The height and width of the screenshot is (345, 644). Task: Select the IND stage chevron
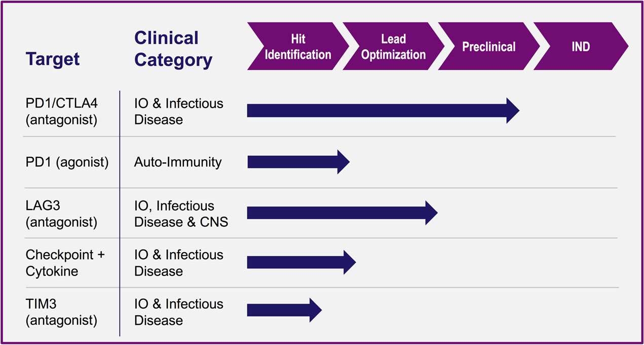[x=581, y=46]
